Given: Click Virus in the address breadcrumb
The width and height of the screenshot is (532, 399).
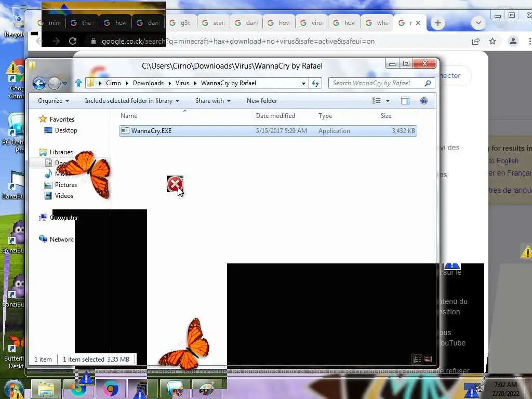Looking at the screenshot, I should (182, 83).
